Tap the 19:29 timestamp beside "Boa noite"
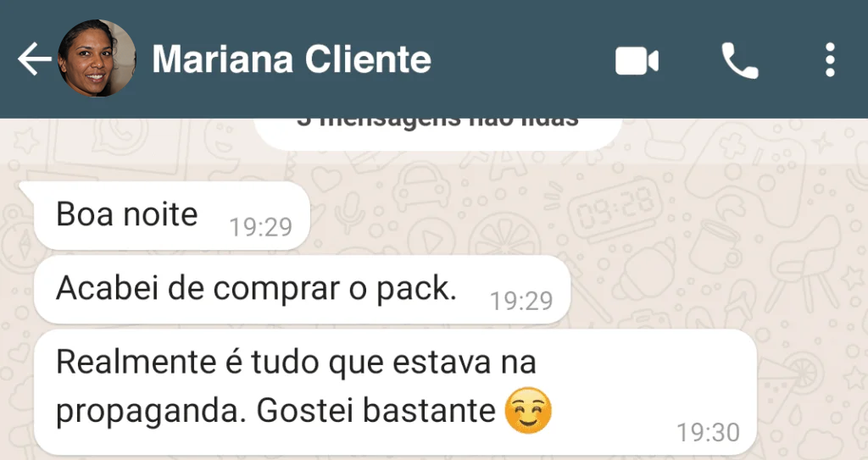Image resolution: width=868 pixels, height=460 pixels. 261,227
